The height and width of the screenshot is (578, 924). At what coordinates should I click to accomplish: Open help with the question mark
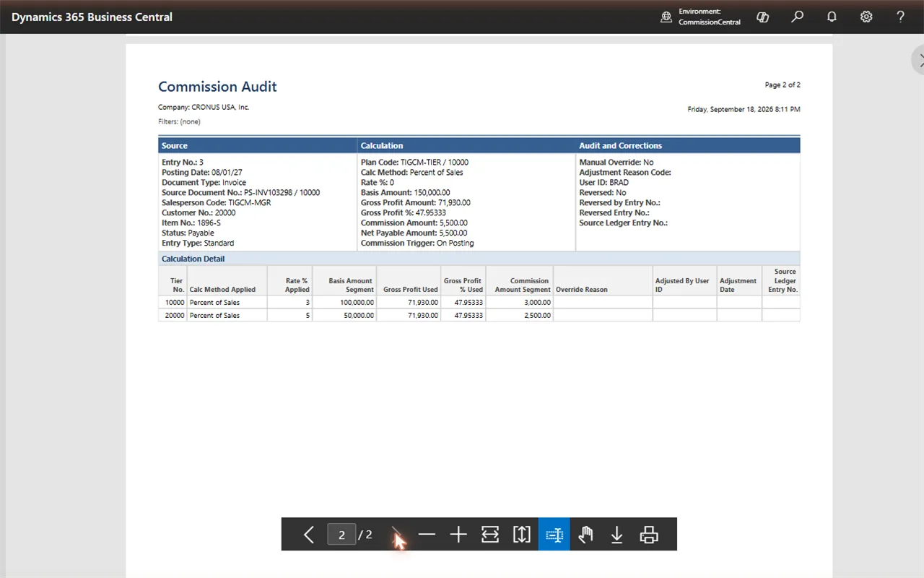pyautogui.click(x=901, y=17)
